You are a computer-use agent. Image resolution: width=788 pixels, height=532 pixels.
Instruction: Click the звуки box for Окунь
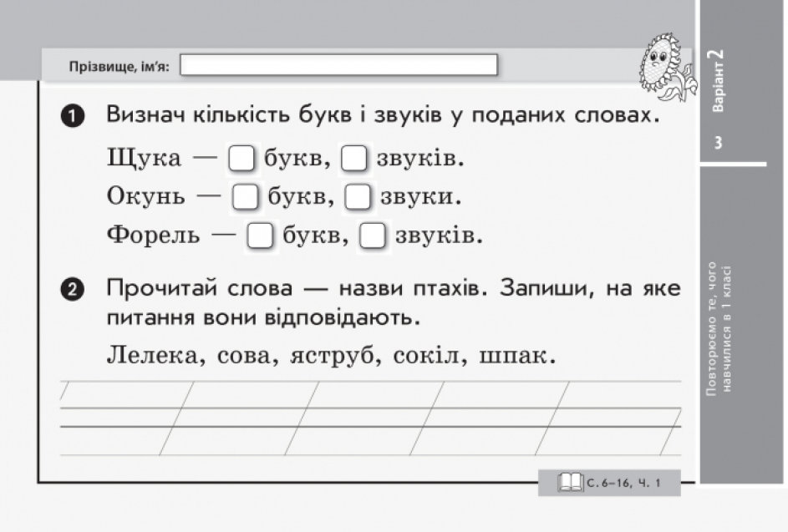[358, 197]
